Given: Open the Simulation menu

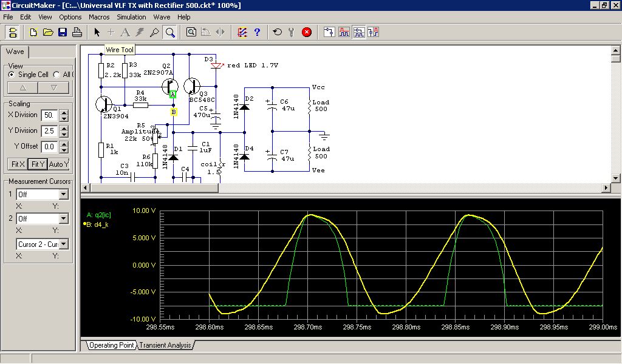Looking at the screenshot, I should 131,17.
